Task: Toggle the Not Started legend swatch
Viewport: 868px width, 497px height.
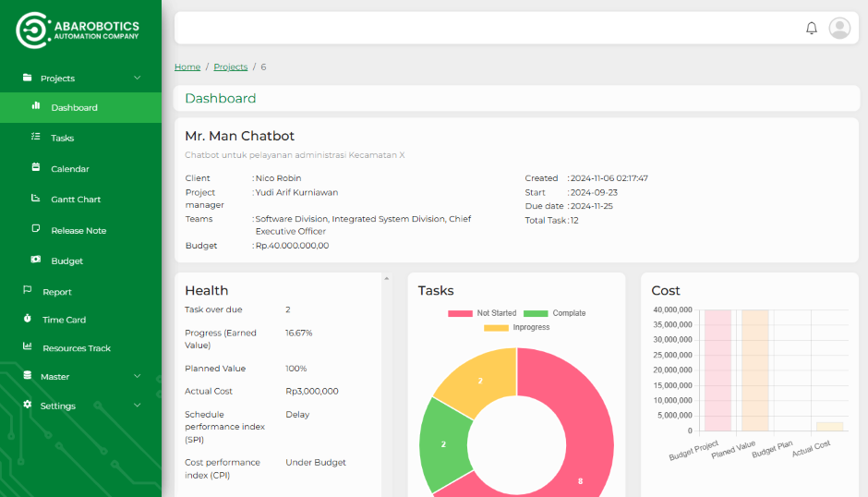Action: pos(460,313)
